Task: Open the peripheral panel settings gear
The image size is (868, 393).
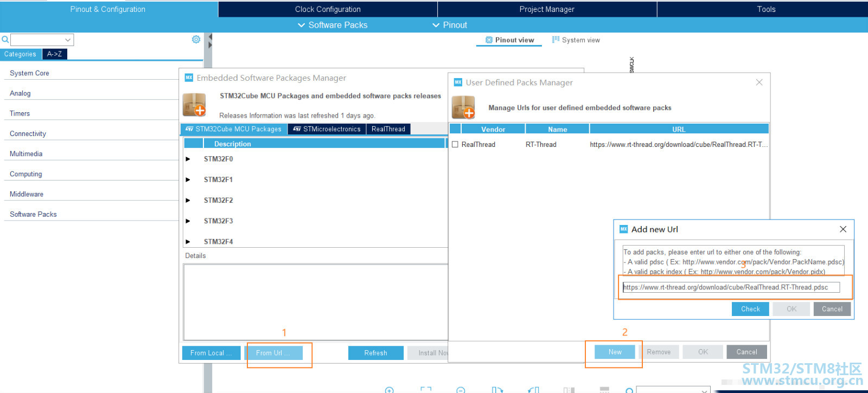Action: [x=196, y=40]
